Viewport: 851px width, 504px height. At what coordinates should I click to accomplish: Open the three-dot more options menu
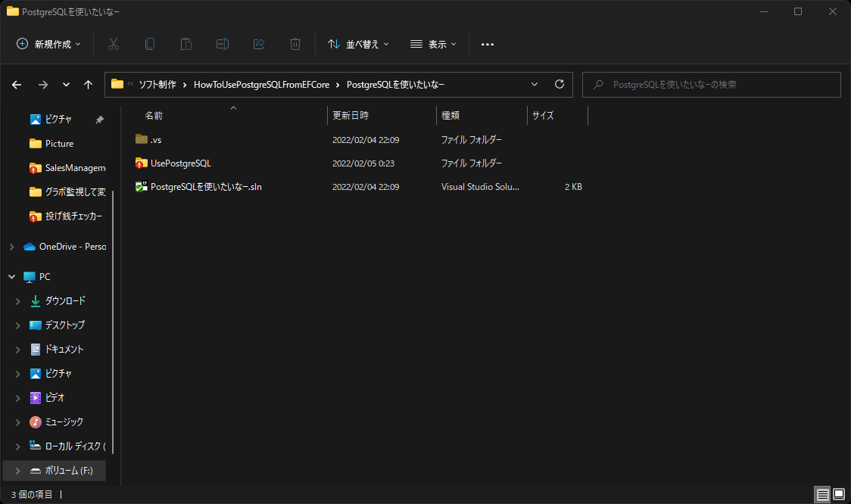[x=488, y=45]
